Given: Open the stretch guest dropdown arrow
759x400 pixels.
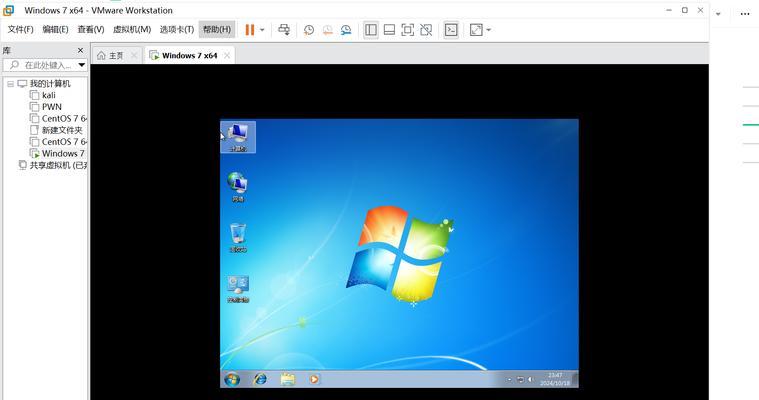Looking at the screenshot, I should 488,30.
